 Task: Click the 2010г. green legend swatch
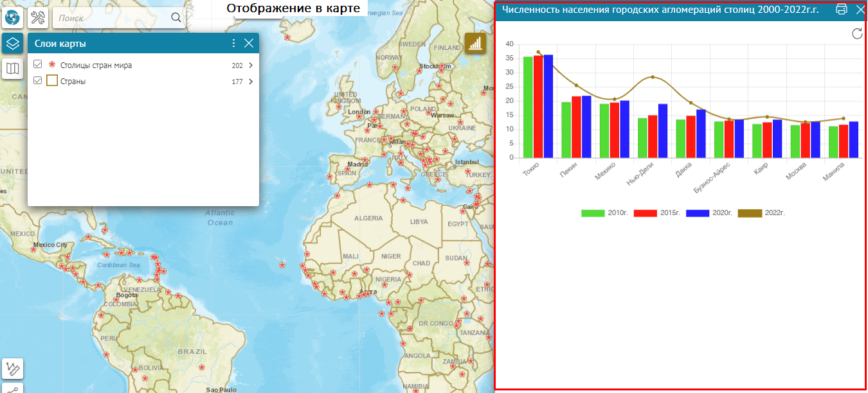point(593,213)
